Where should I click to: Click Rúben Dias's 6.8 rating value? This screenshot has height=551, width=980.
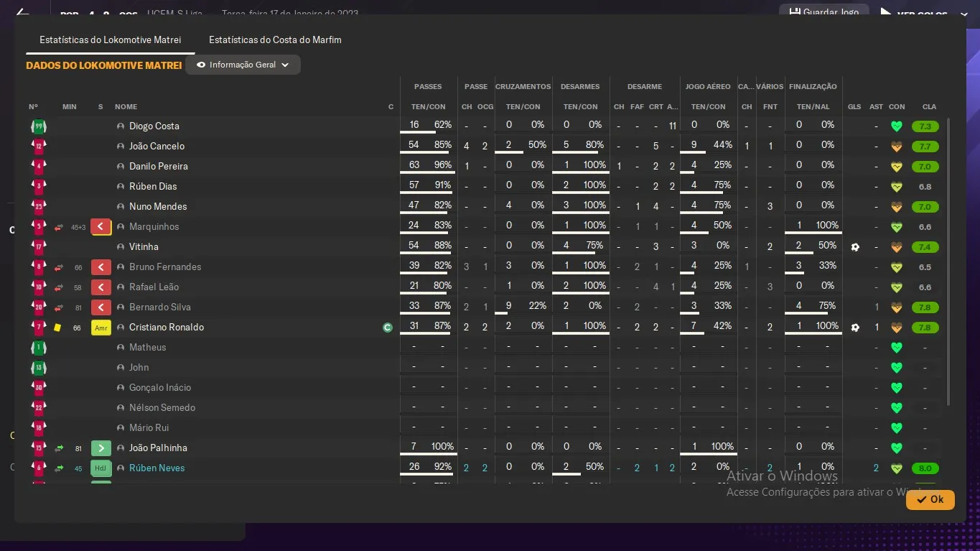925,187
